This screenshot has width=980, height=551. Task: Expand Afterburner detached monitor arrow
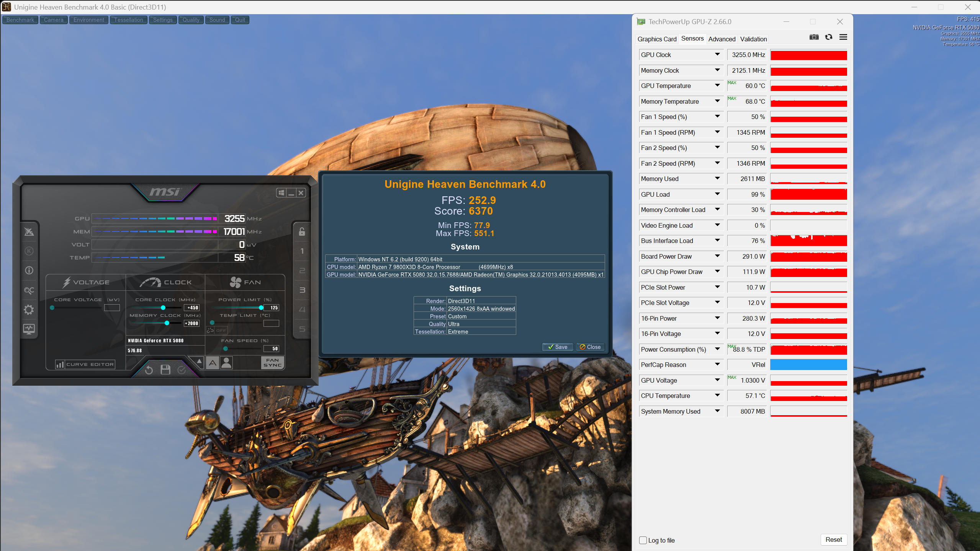pyautogui.click(x=199, y=361)
